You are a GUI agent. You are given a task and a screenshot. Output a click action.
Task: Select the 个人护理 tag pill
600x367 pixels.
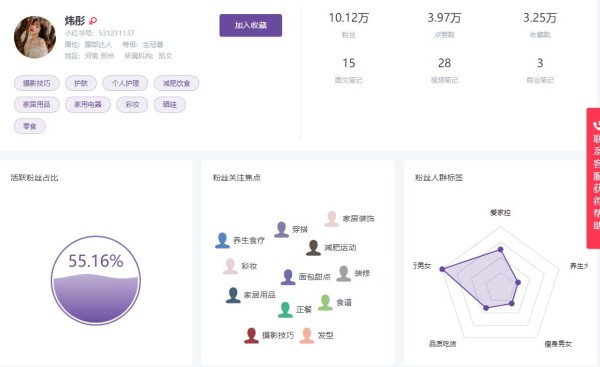point(125,83)
